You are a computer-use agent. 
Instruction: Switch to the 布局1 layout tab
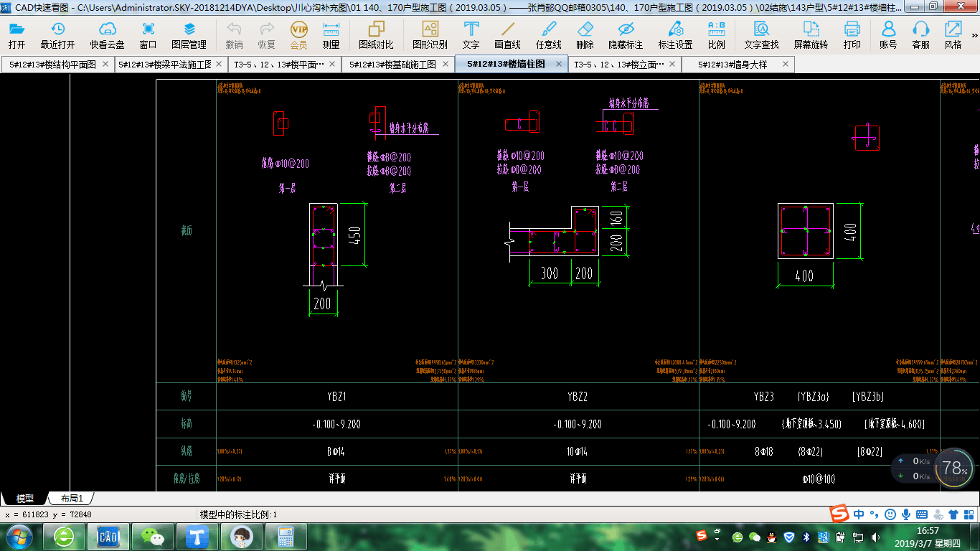[x=72, y=499]
